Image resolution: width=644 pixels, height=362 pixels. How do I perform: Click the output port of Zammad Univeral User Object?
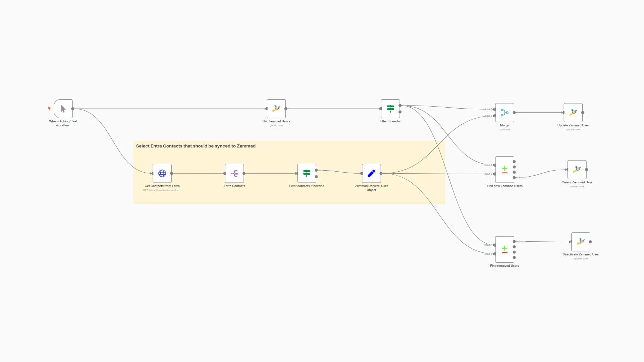tap(381, 173)
